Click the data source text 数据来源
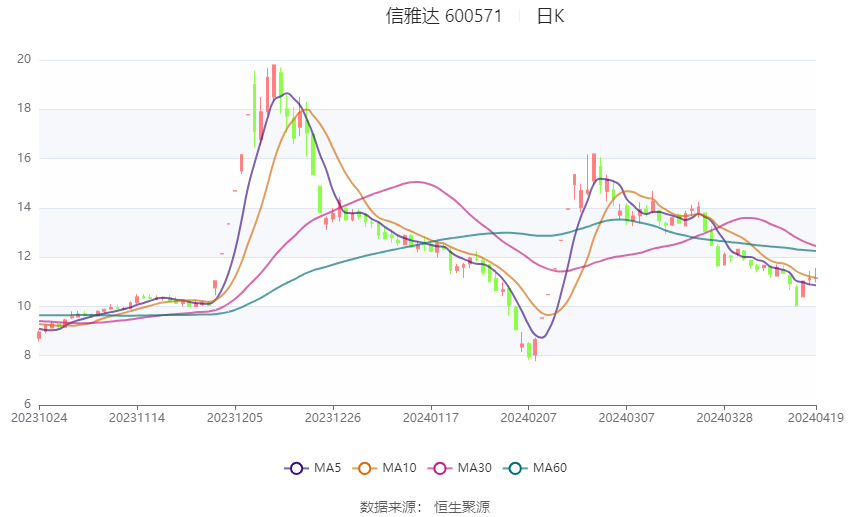850x517 pixels. [388, 507]
